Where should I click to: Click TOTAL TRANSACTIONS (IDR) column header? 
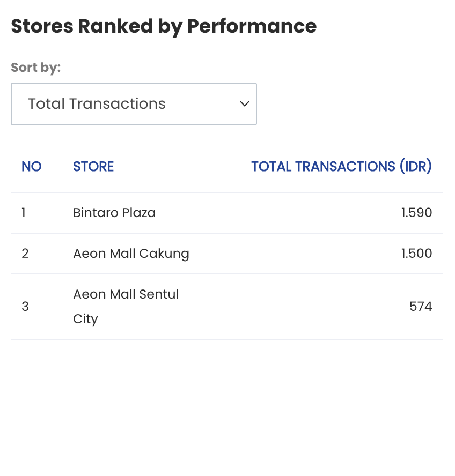[x=341, y=166]
